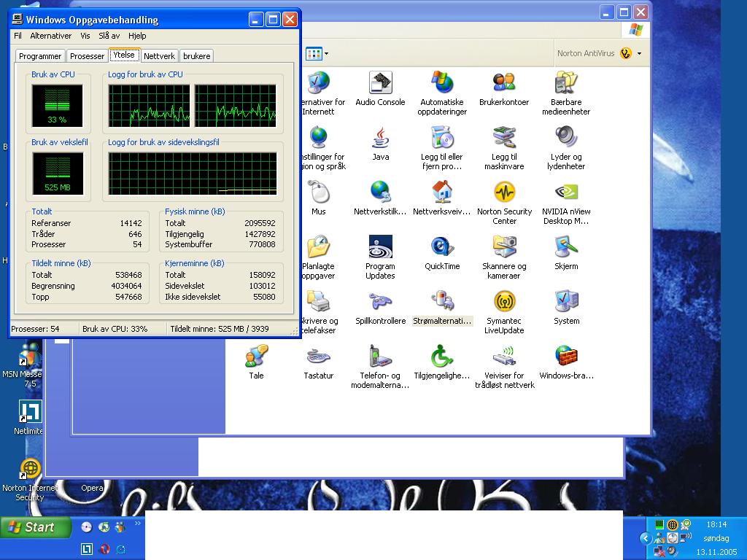Screen dimensions: 747x560
Task: Click Opera desktop shortcut label
Action: point(92,488)
